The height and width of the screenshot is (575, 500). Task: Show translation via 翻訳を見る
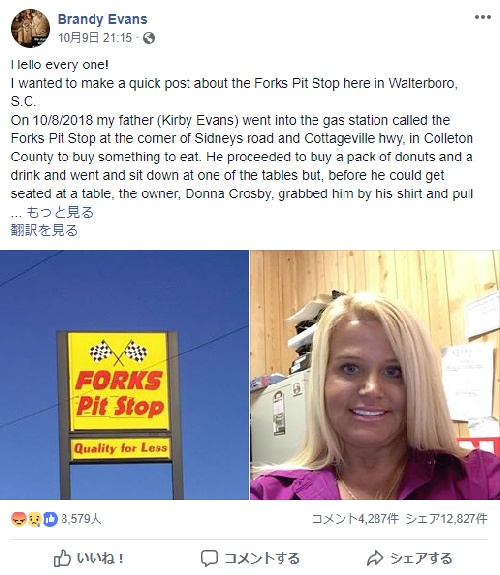tap(44, 230)
